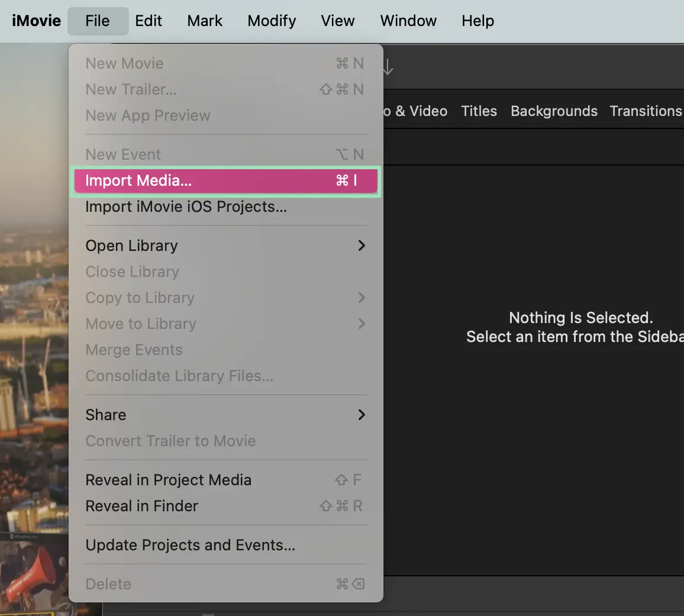The width and height of the screenshot is (684, 616).
Task: Close the open File menu
Action: (x=98, y=21)
